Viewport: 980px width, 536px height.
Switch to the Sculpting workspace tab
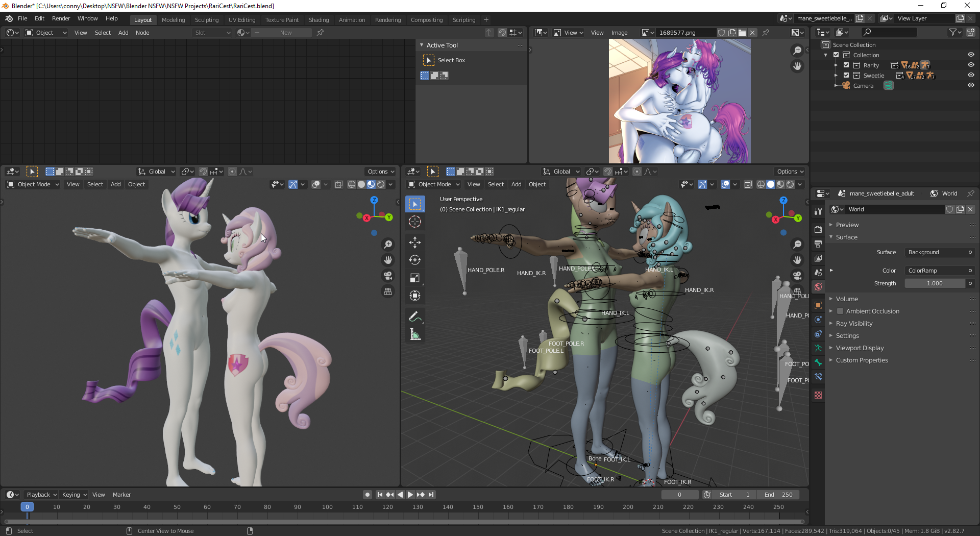click(206, 20)
